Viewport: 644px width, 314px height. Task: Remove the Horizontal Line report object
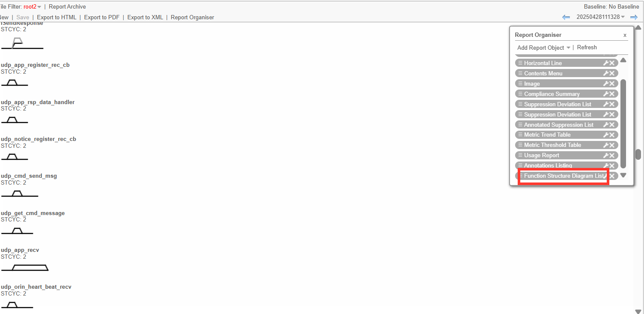click(x=612, y=63)
